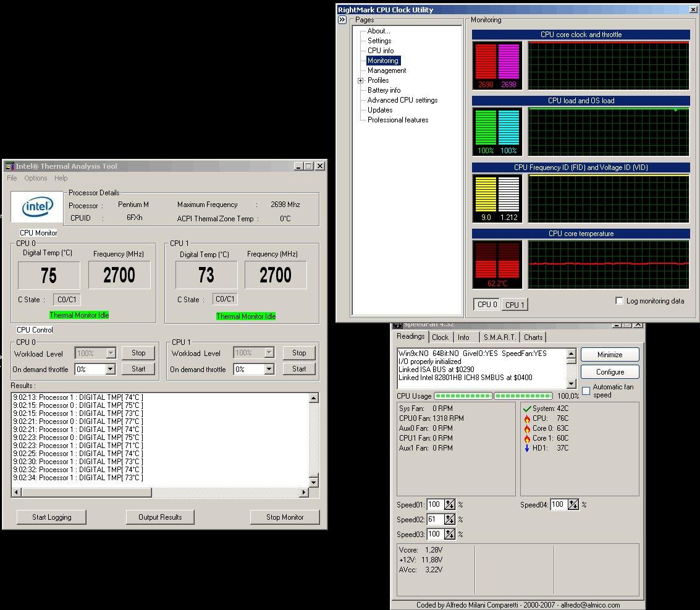Select the CPU 0 toggle in RightMark monitoring
Viewport: 700px width, 610px height.
[x=487, y=305]
